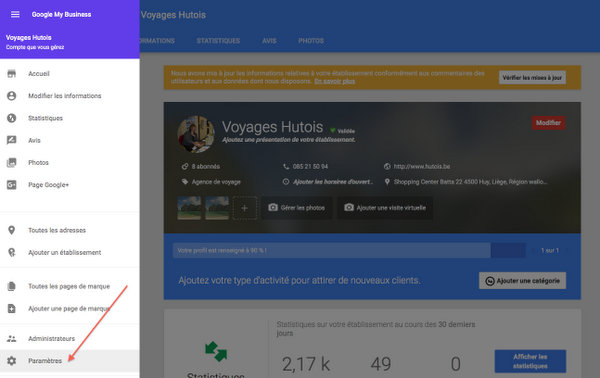Viewport: 600px width, 378px height.
Task: Click the red Modifier button
Action: click(x=548, y=123)
